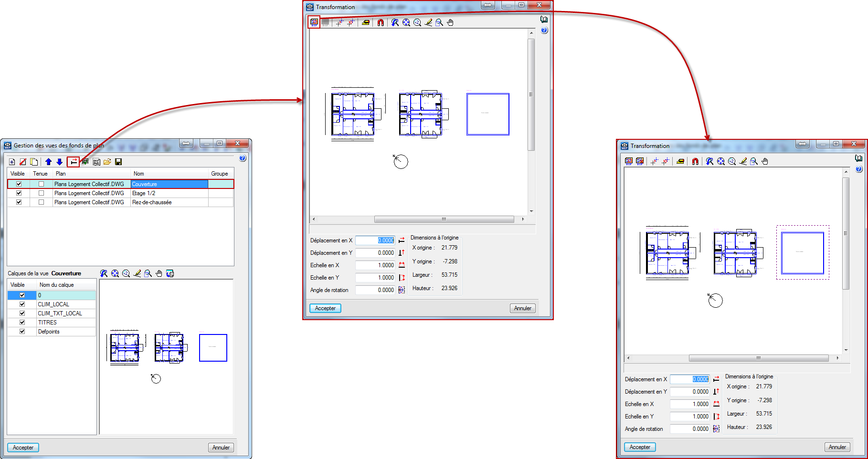Screen dimensions: 868x459
Task: Open the transformation tool in Gestion toolbar
Action: (x=73, y=162)
